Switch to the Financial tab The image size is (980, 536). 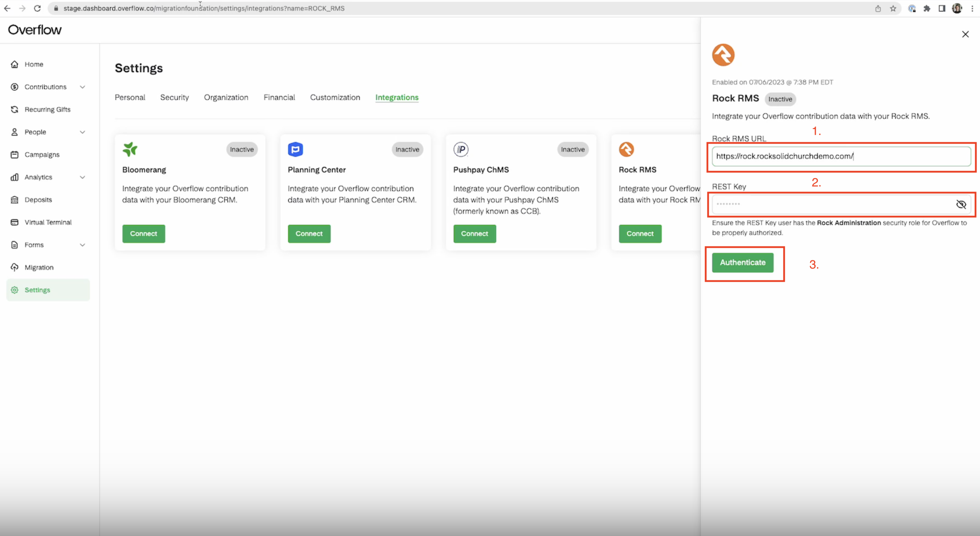point(279,97)
